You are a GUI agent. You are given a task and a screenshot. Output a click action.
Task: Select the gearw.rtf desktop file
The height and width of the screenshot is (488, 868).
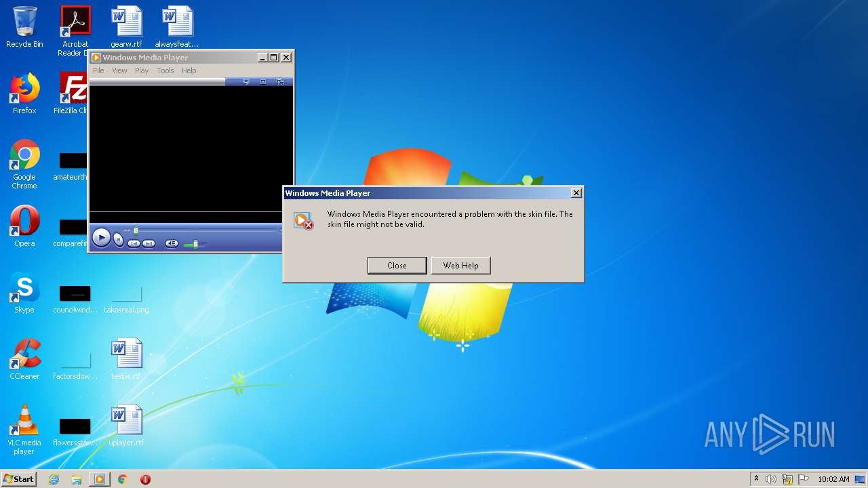click(x=126, y=27)
